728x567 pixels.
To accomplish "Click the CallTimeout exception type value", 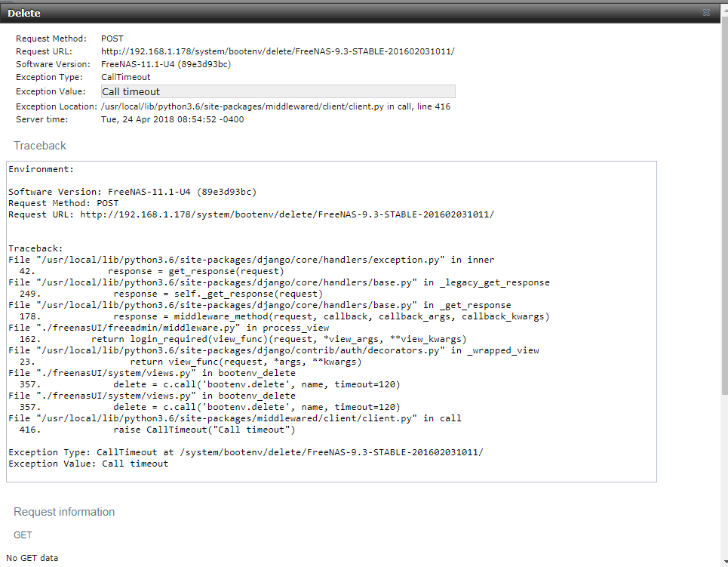I will point(126,77).
